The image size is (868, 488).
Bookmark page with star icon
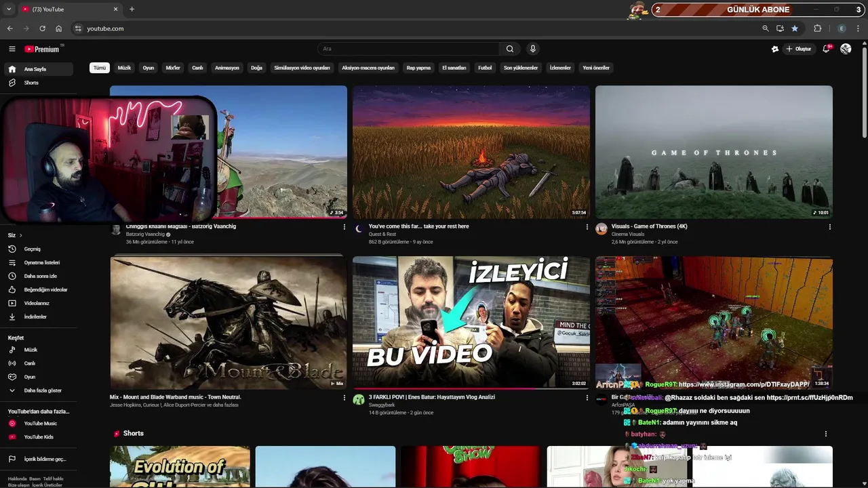(795, 28)
